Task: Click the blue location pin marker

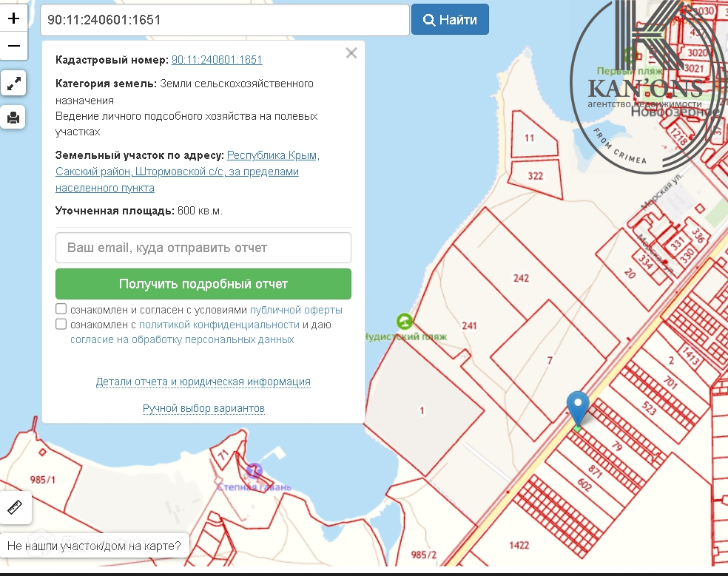Action: (578, 408)
